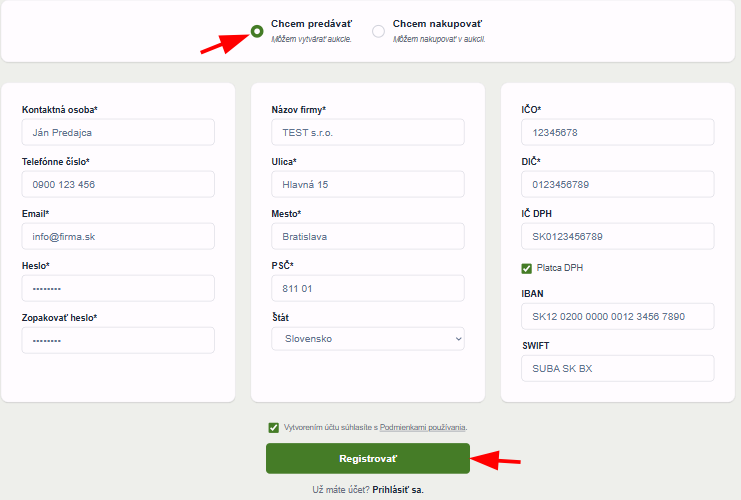741x500 pixels.
Task: Select the Email input field
Action: (118, 236)
